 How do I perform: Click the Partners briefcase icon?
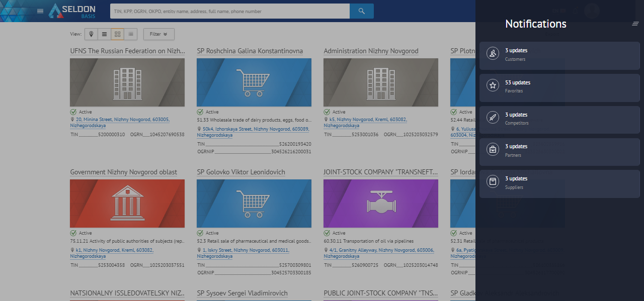coord(493,149)
